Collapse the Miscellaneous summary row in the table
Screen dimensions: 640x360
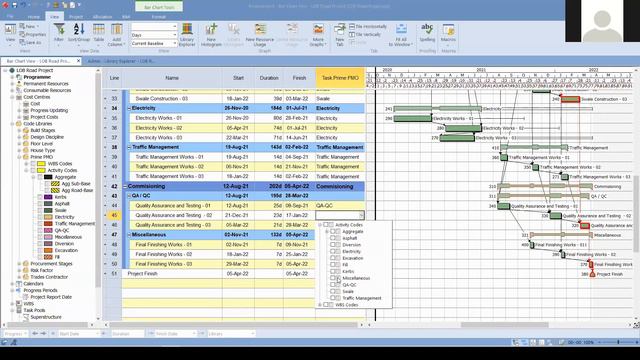click(x=129, y=235)
